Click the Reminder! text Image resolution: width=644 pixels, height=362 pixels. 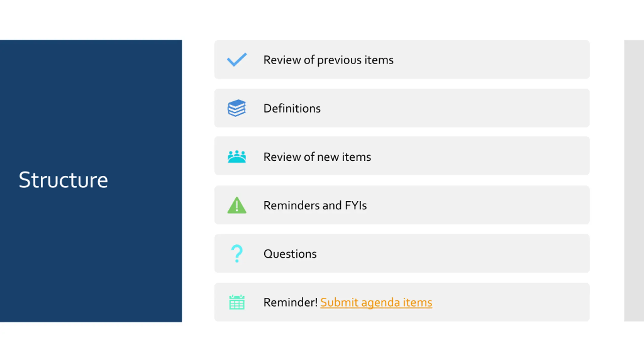point(291,302)
